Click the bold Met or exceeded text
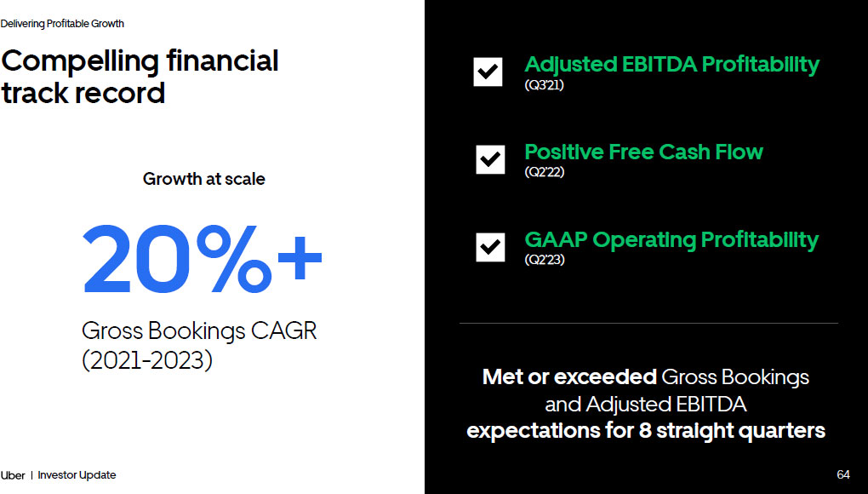 (x=569, y=376)
